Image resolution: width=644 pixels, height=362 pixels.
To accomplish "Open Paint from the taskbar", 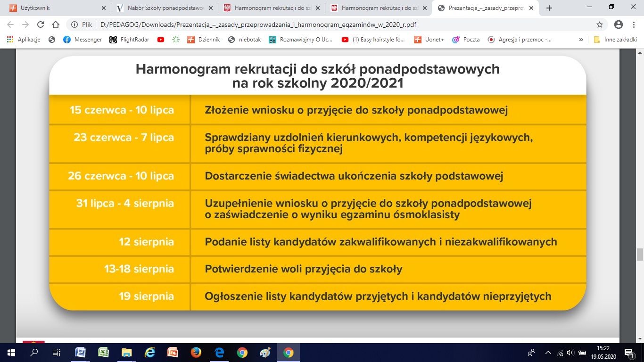I will pos(265,353).
